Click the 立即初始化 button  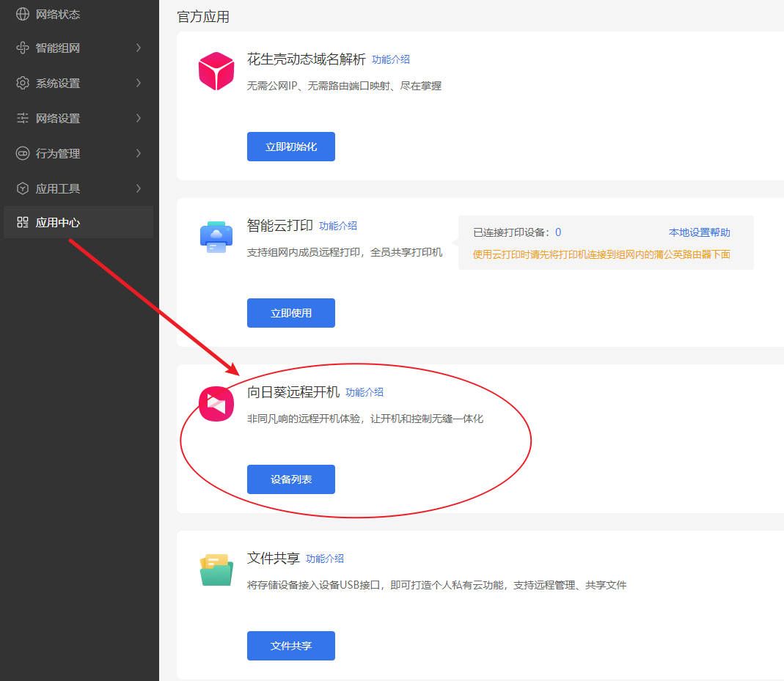[x=291, y=147]
